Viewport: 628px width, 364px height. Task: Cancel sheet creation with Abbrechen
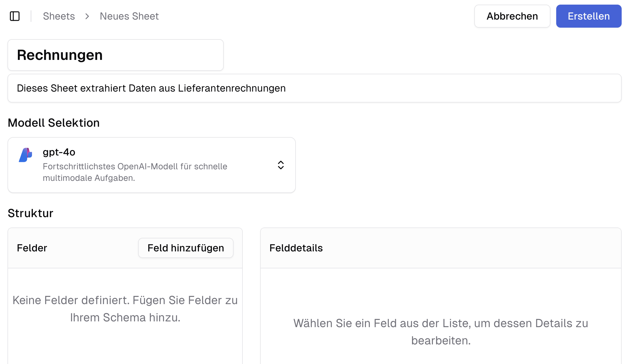click(x=512, y=16)
